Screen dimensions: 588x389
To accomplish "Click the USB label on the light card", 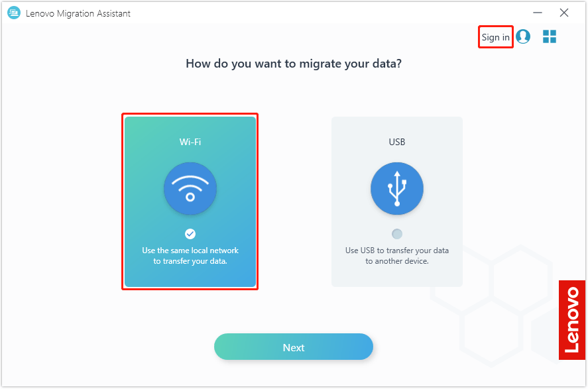I will tap(396, 141).
